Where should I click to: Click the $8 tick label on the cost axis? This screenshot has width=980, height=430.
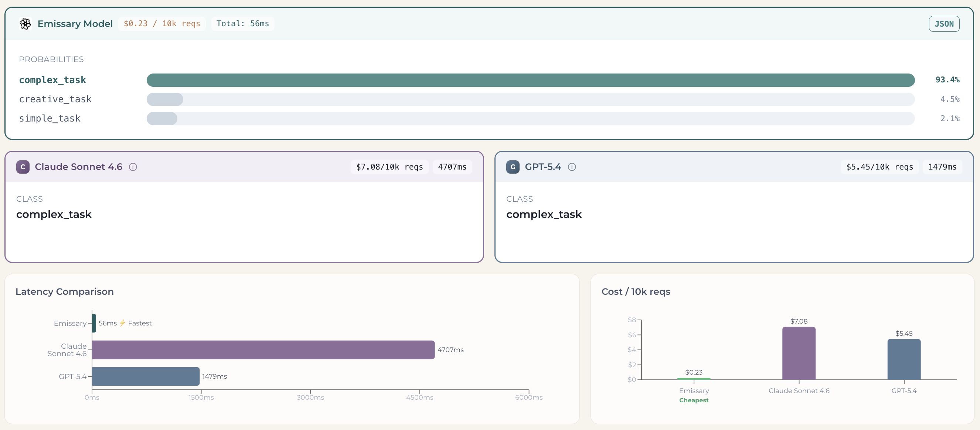pyautogui.click(x=632, y=320)
